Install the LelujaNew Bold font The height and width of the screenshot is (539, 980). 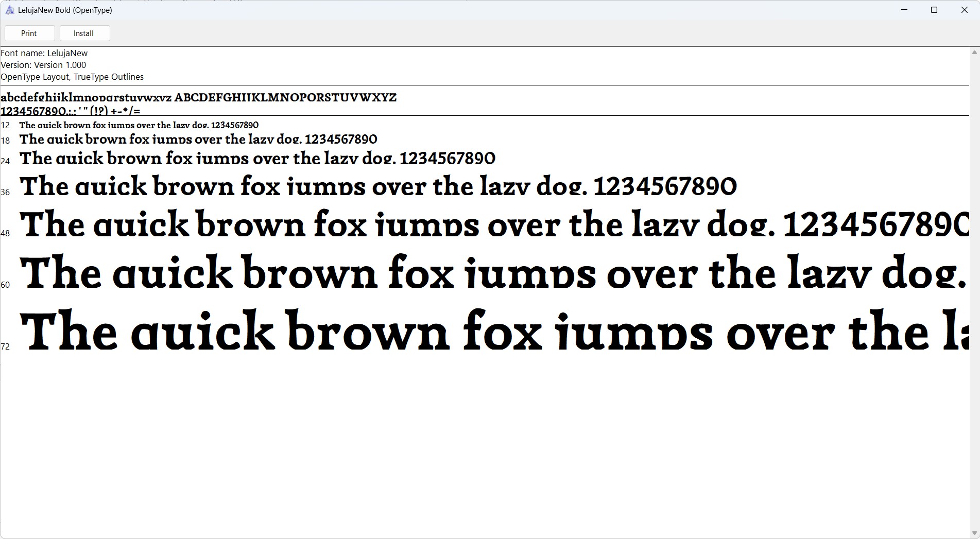(x=84, y=33)
